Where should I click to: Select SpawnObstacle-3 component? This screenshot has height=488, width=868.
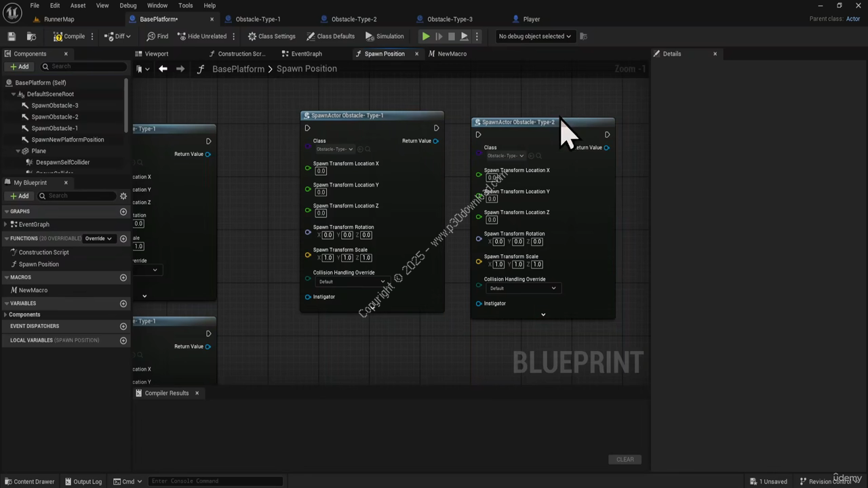pos(54,105)
